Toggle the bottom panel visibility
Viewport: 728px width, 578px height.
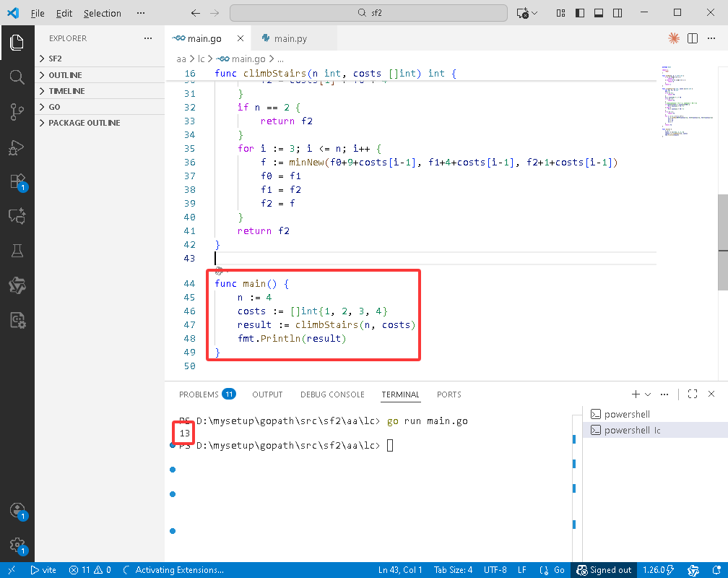click(x=599, y=13)
